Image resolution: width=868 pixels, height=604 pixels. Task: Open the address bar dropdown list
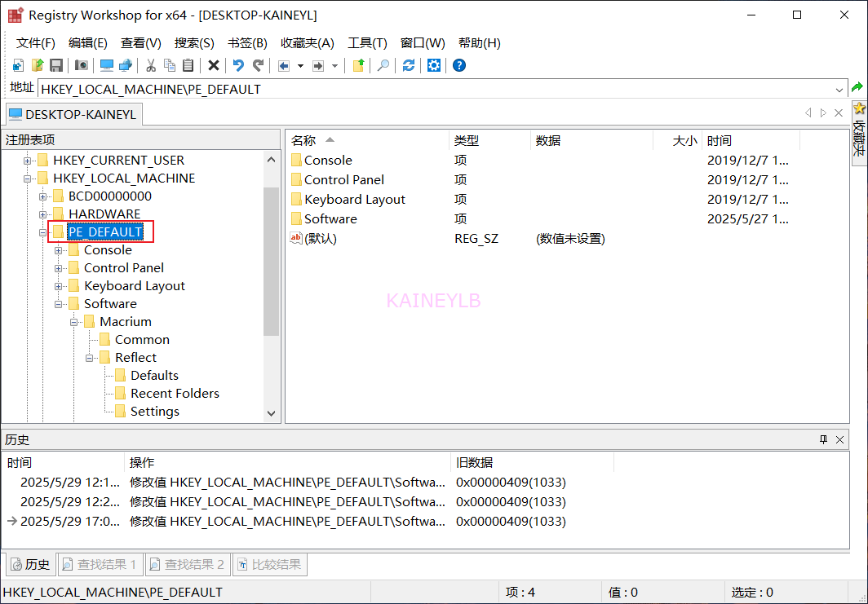[839, 89]
